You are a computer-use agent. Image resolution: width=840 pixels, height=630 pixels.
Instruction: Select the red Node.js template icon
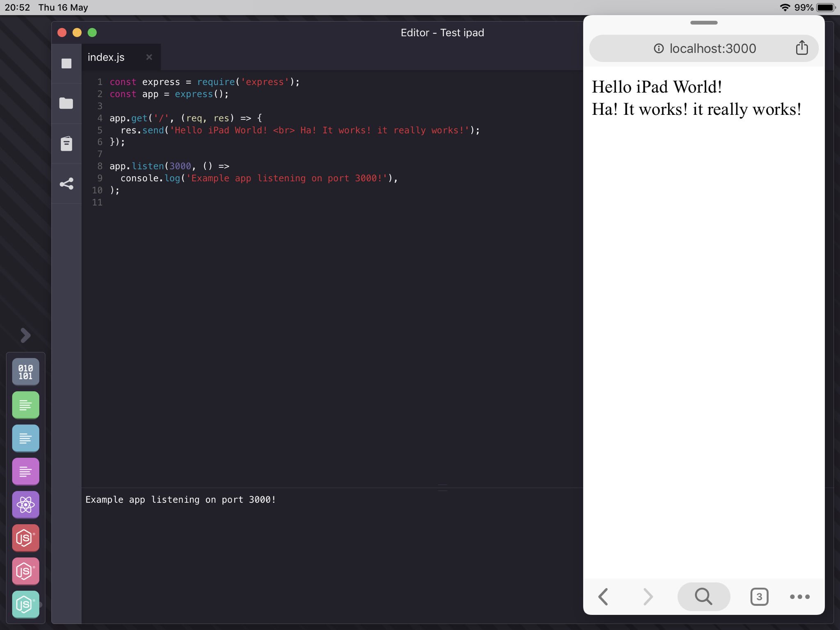click(x=25, y=538)
